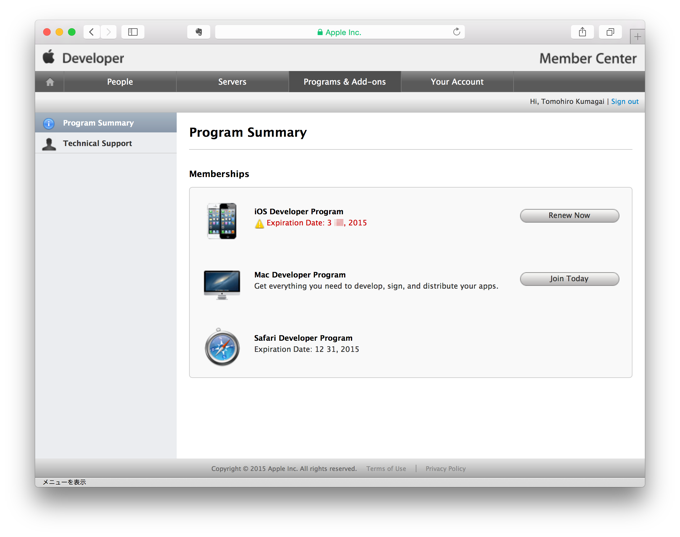Click the Join Today button
The height and width of the screenshot is (537, 680).
click(x=569, y=279)
